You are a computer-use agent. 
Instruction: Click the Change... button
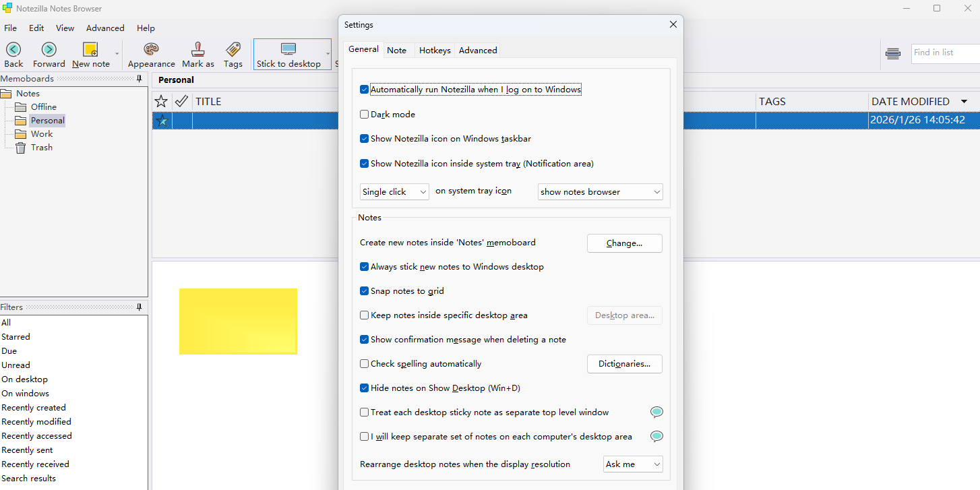[624, 243]
